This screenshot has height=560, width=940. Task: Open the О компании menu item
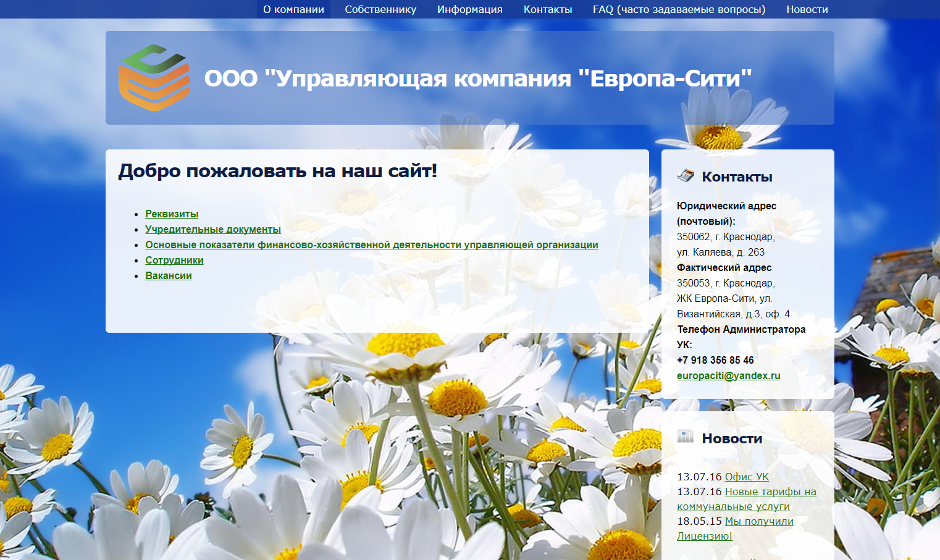tap(293, 9)
